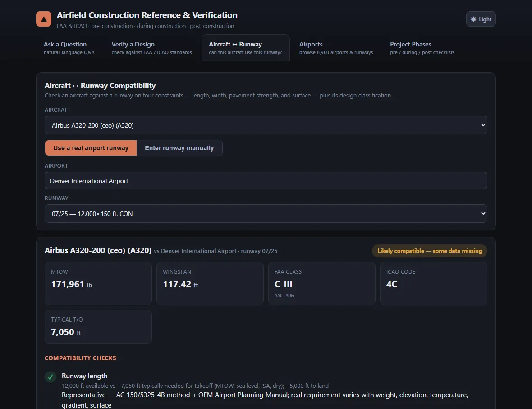The image size is (532, 409).
Task: Open the Ask a Question tab
Action: (x=69, y=48)
